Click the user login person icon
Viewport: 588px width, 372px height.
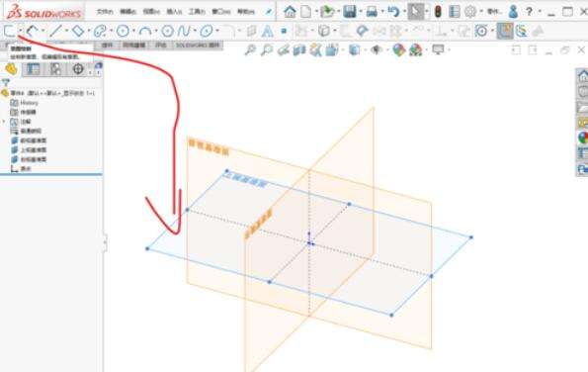coord(513,12)
